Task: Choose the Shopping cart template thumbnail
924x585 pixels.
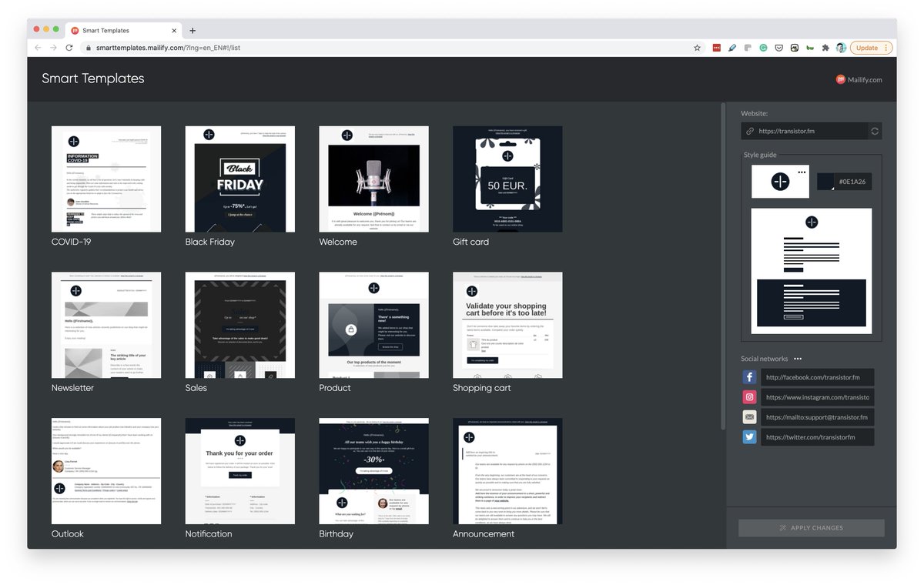Action: [x=507, y=325]
